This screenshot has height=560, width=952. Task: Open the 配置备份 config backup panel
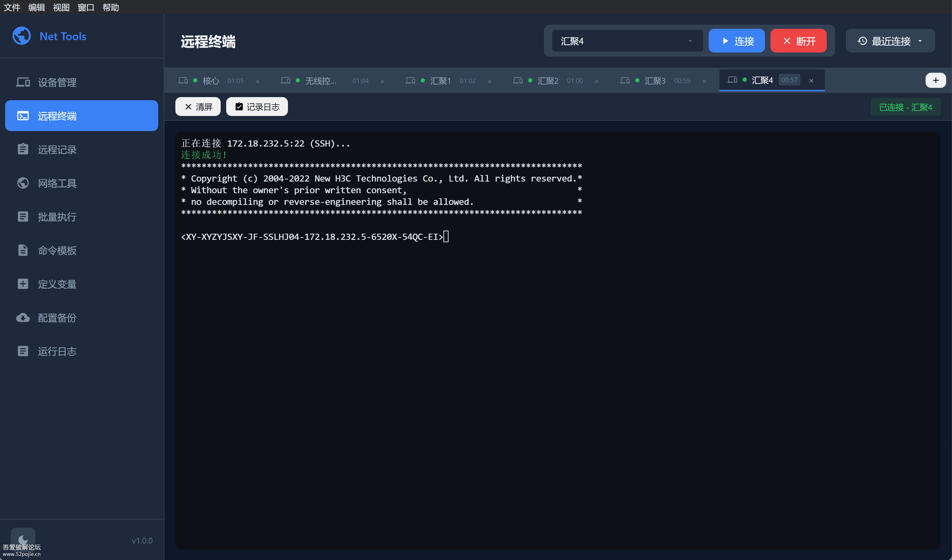tap(57, 317)
